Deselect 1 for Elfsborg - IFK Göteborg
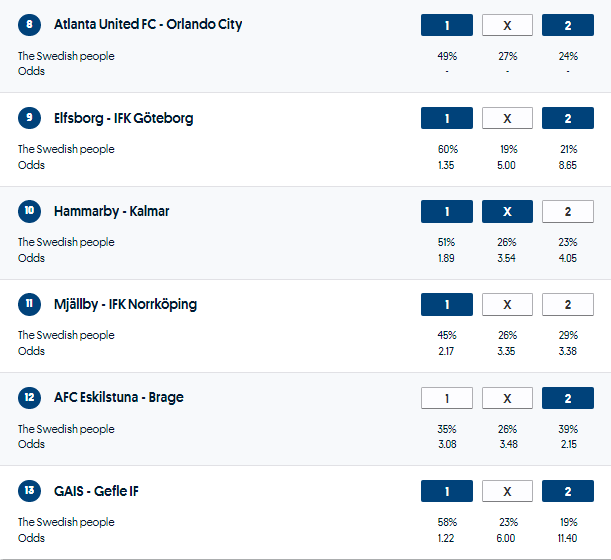 [x=446, y=118]
